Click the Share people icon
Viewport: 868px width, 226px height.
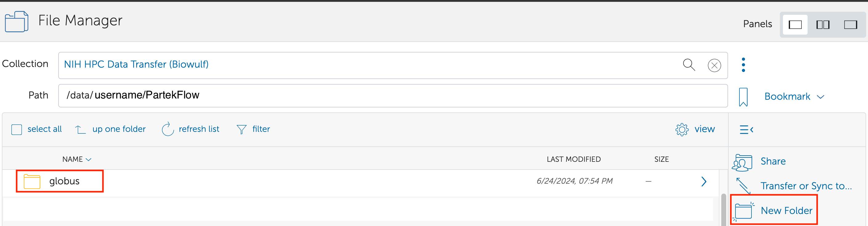tap(742, 162)
